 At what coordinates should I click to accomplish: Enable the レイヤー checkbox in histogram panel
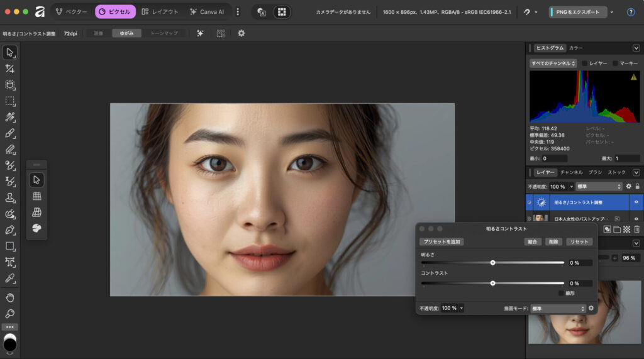(x=585, y=64)
